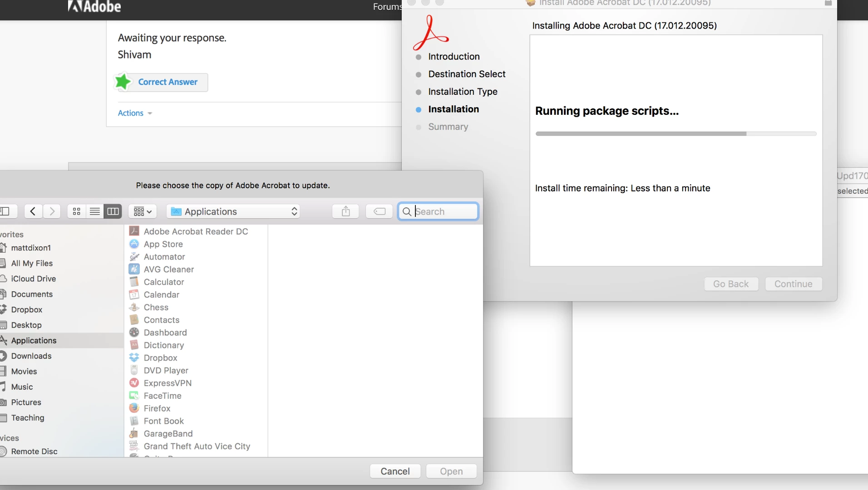The width and height of the screenshot is (868, 490).
Task: Expand the Actions dropdown on forum post
Action: [x=135, y=113]
